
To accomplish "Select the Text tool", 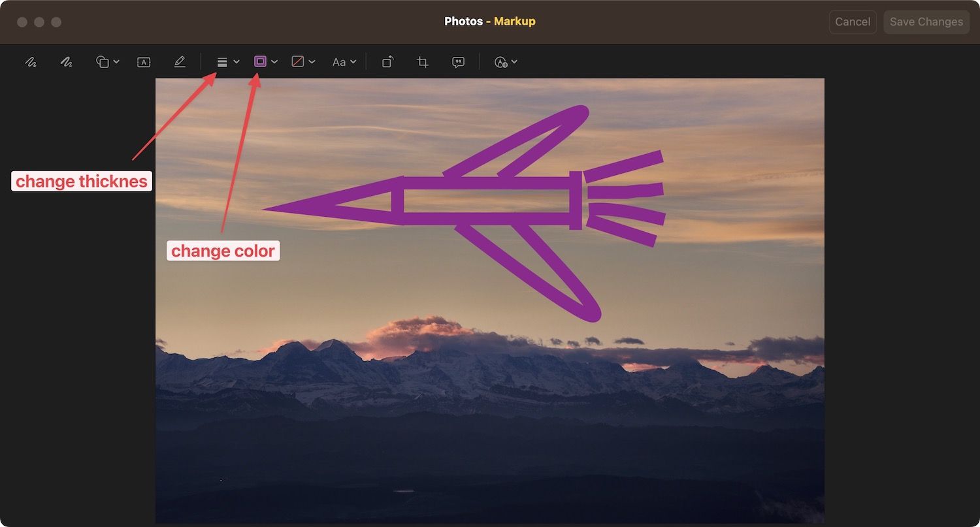I will (x=144, y=61).
